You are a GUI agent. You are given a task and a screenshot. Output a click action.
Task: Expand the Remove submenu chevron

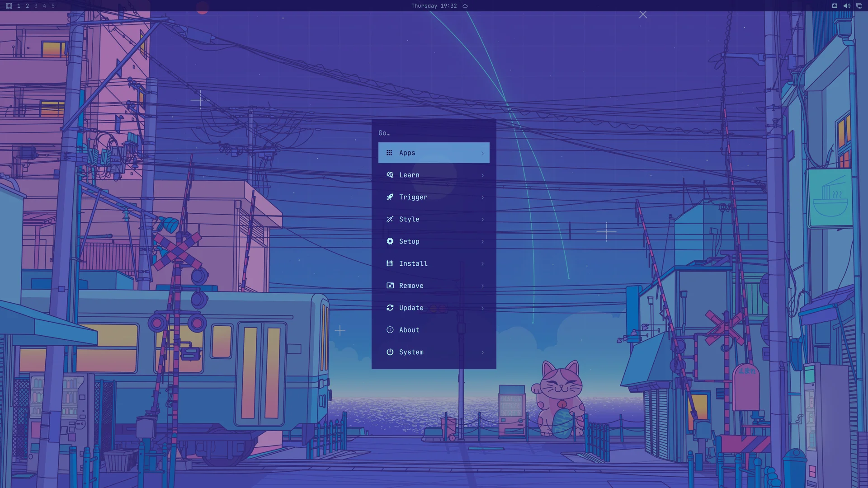click(482, 286)
